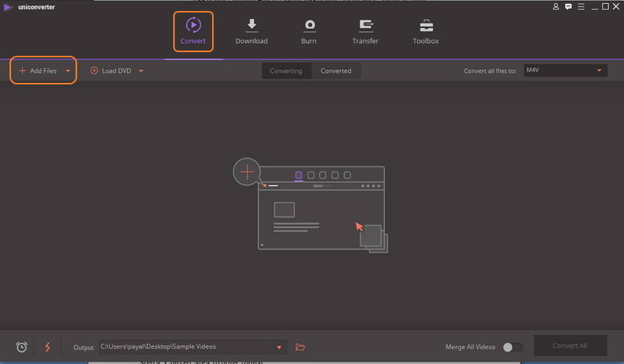The height and width of the screenshot is (364, 624).
Task: Open the user account icon
Action: tap(556, 7)
